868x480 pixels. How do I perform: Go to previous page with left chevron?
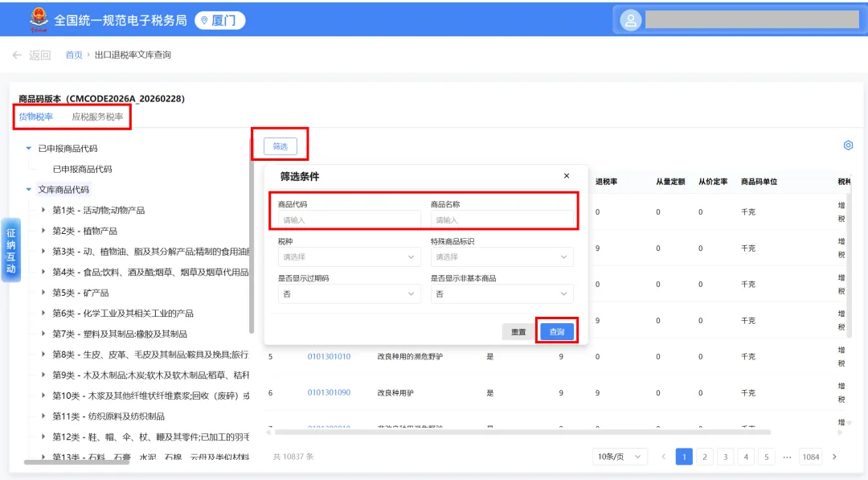click(x=663, y=456)
